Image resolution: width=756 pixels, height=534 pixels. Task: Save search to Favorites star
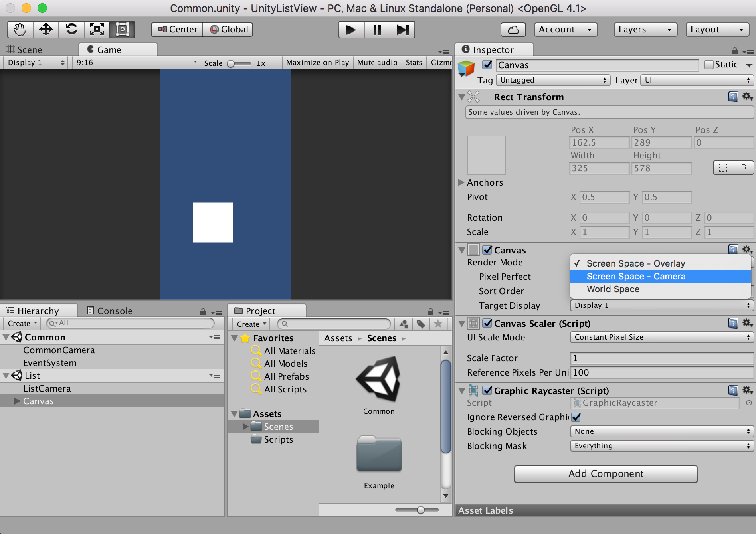tap(438, 324)
